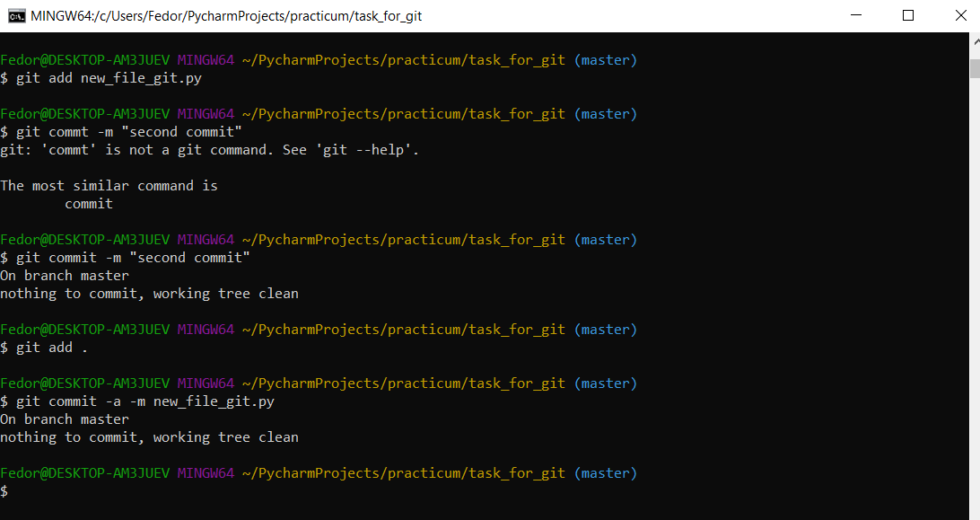Click the 'git commit -m "second commit"' line
This screenshot has width=980, height=520.
click(125, 258)
